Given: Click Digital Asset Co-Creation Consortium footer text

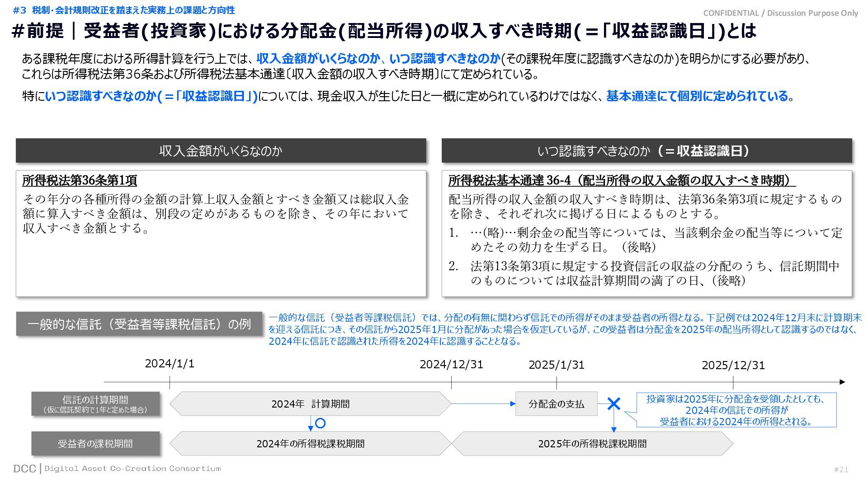Looking at the screenshot, I should tap(132, 469).
